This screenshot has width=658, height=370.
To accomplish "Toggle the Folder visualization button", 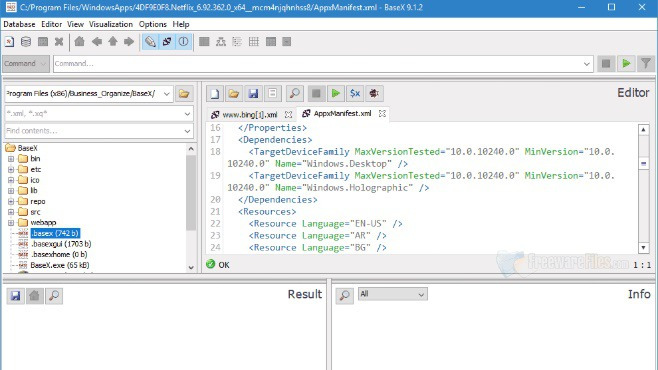I will pyautogui.click(x=237, y=42).
